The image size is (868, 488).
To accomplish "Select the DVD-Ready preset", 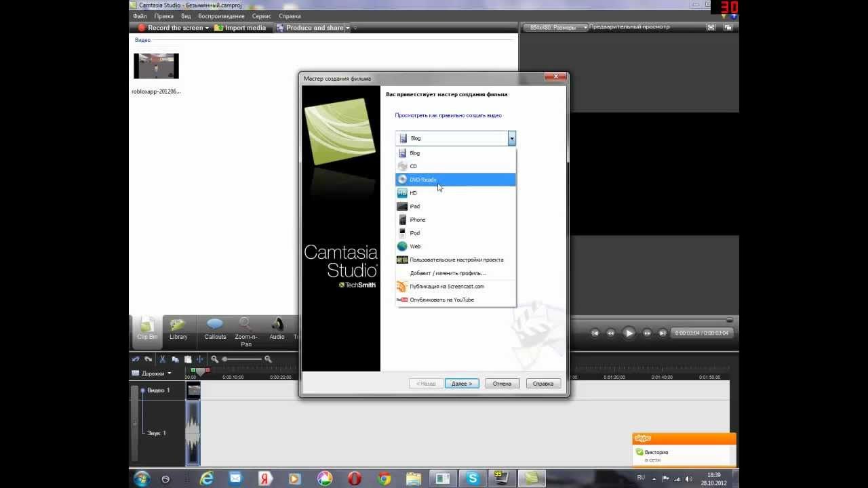I will click(x=456, y=180).
